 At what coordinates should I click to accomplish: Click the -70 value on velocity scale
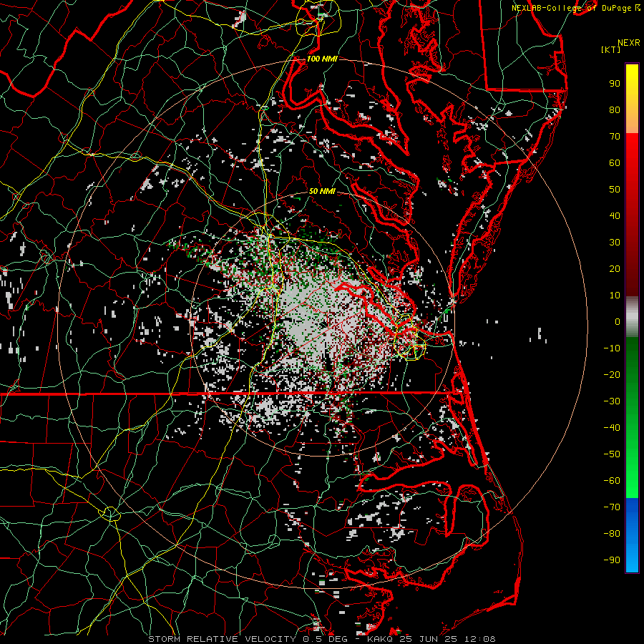[612, 507]
